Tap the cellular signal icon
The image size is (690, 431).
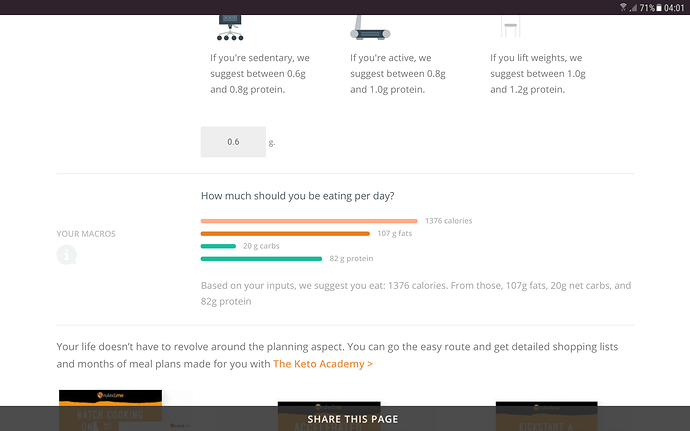click(x=633, y=7)
